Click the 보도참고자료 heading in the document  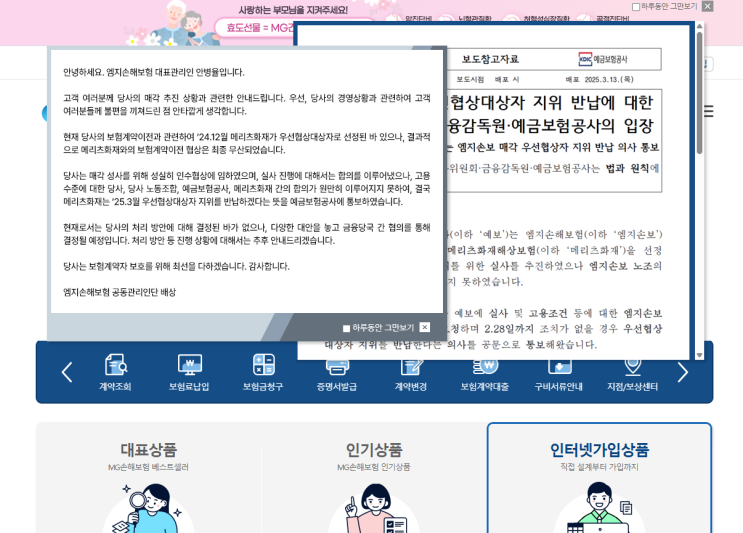tap(490, 59)
